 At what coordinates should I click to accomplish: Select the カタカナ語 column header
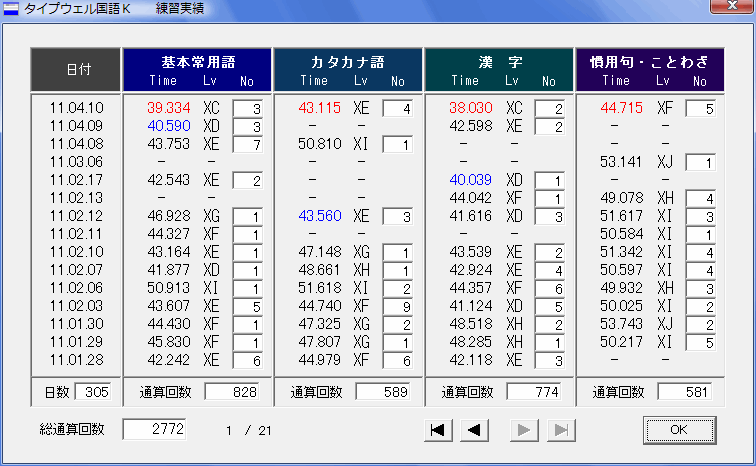click(348, 70)
